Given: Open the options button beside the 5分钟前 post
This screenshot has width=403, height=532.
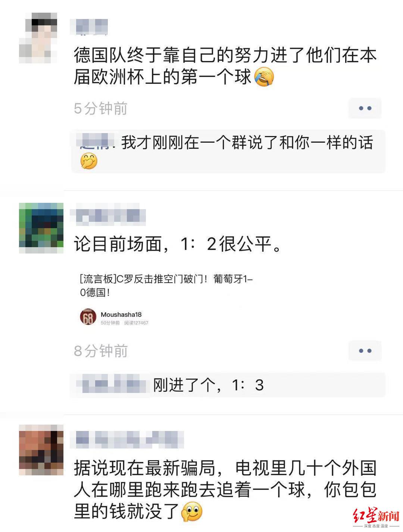Looking at the screenshot, I should tap(365, 108).
